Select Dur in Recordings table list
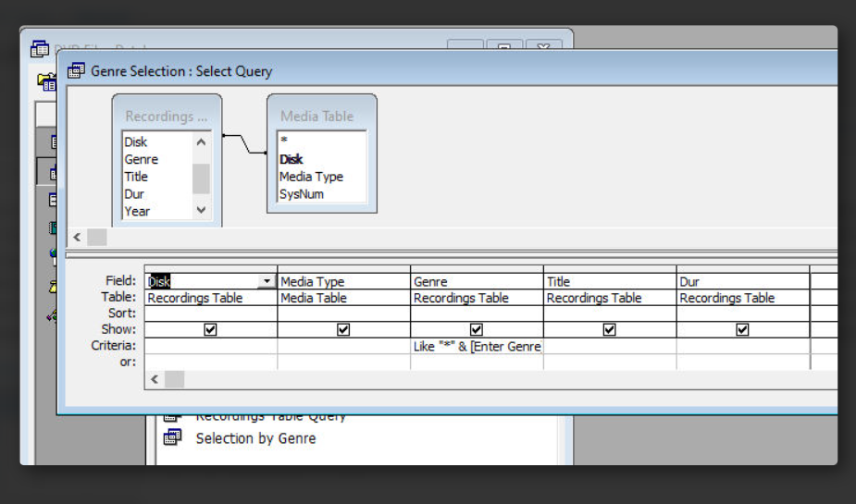 coord(134,194)
